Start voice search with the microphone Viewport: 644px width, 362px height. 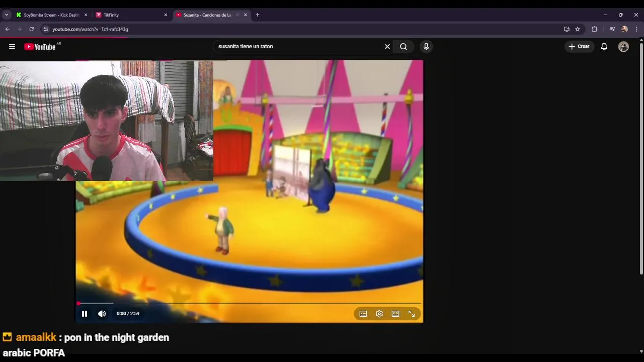[426, 47]
